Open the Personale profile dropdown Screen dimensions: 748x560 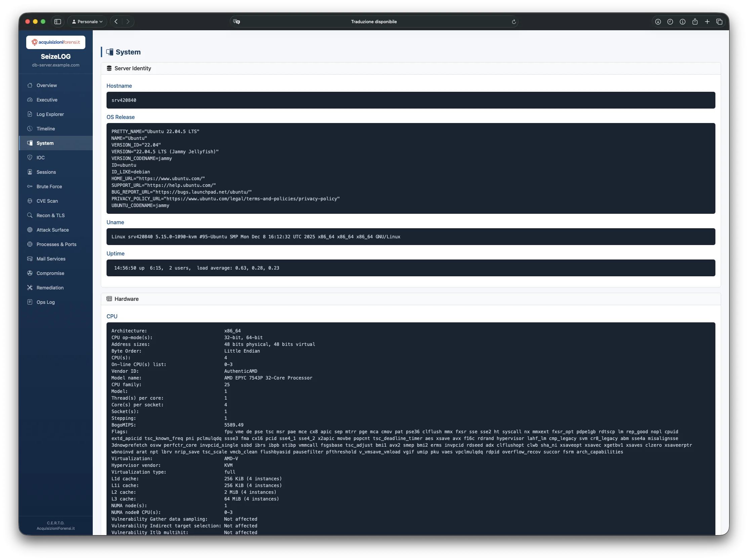pyautogui.click(x=87, y=22)
